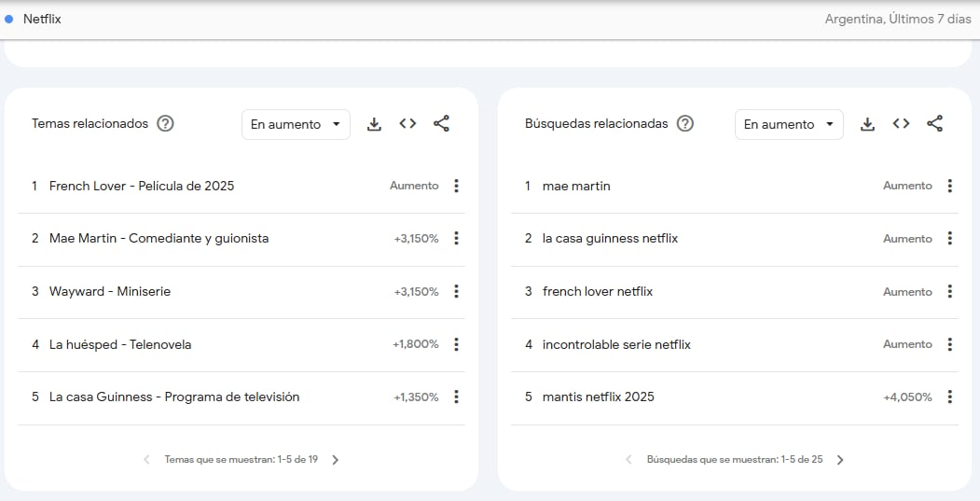980x501 pixels.
Task: Open options for la casa guinness netflix
Action: click(949, 238)
